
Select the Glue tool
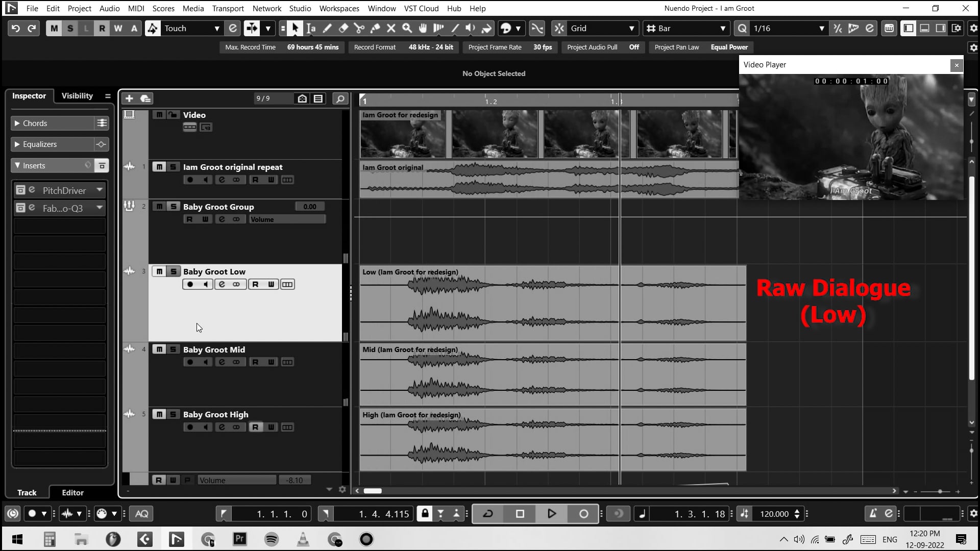tap(375, 29)
